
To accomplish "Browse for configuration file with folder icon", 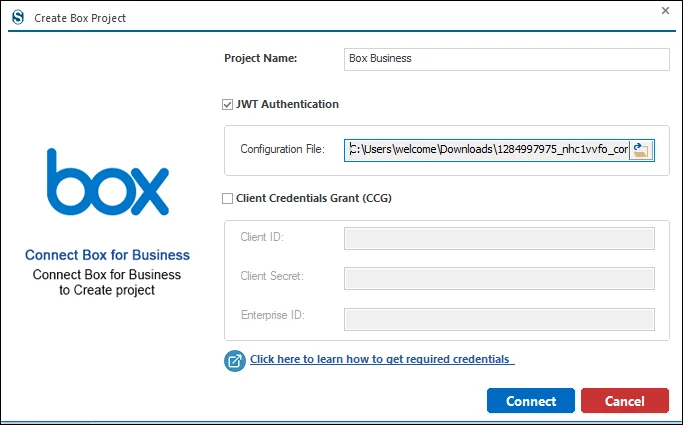I will tap(641, 150).
